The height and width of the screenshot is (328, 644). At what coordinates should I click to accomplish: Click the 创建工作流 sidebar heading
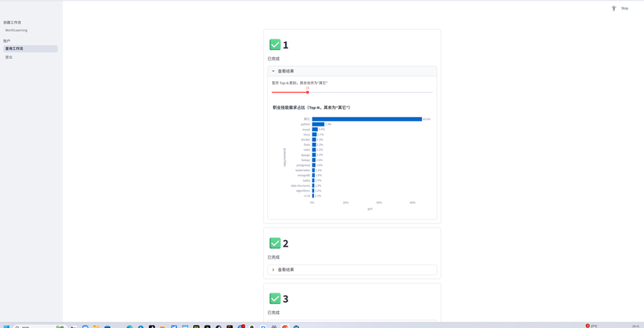coord(12,23)
